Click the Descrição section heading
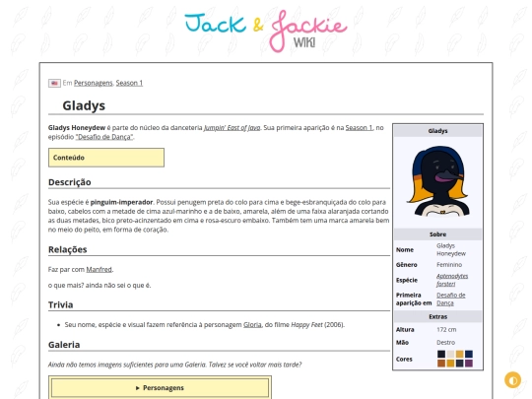532x399 pixels. pyautogui.click(x=70, y=182)
